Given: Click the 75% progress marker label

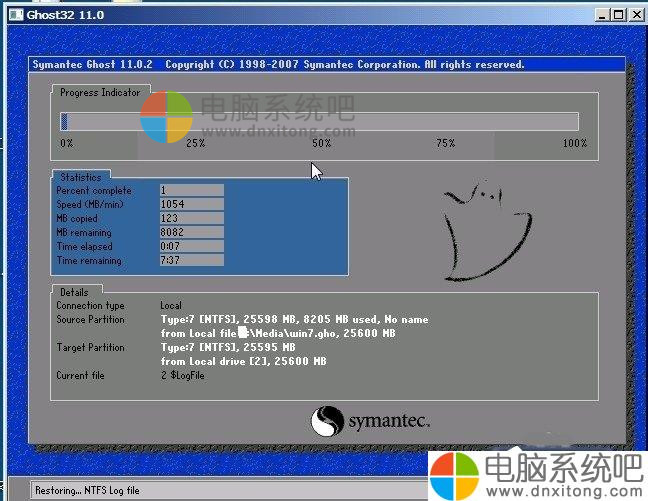Looking at the screenshot, I should [446, 143].
